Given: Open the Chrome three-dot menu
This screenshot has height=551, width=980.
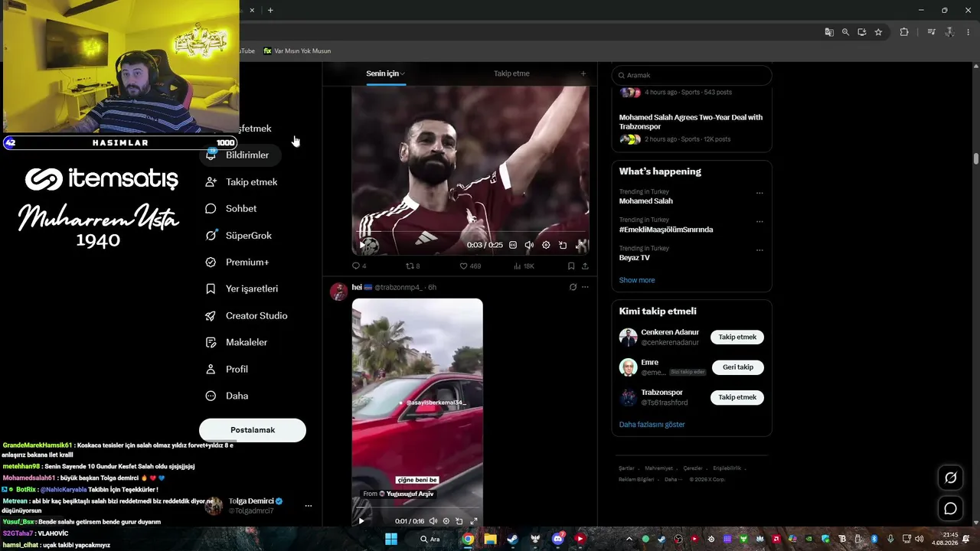Looking at the screenshot, I should (969, 32).
